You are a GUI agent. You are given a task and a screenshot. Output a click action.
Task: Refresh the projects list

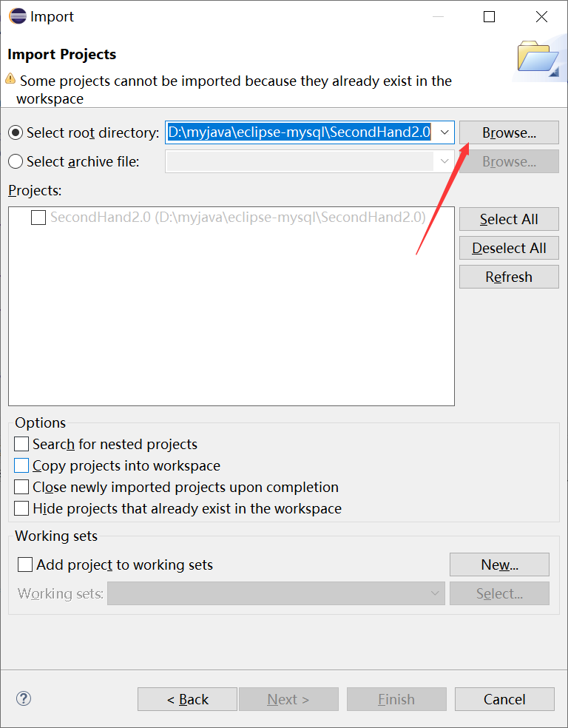click(509, 277)
